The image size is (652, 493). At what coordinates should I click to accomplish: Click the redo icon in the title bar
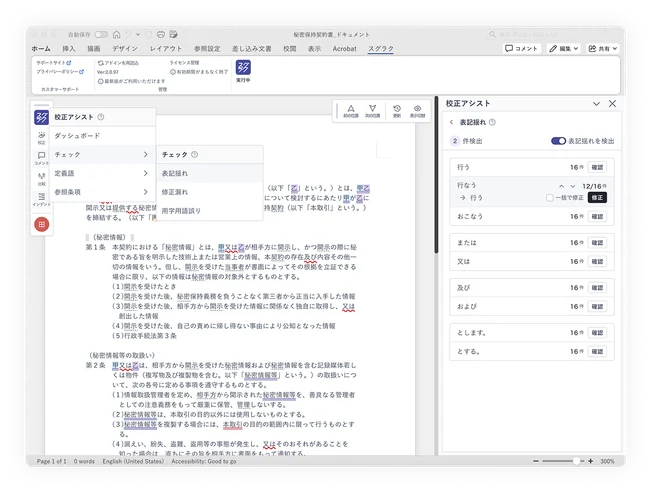(148, 35)
